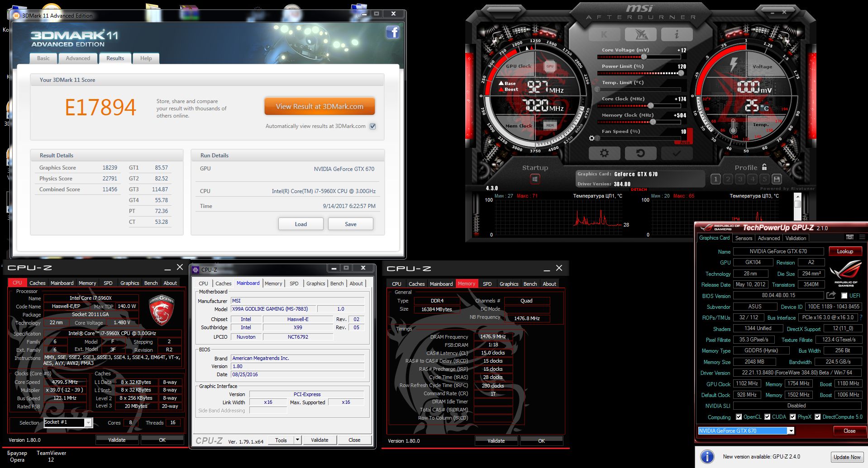Image resolution: width=868 pixels, height=468 pixels.
Task: Open Kombustor via the K button in Afterburner
Action: pyautogui.click(x=604, y=34)
